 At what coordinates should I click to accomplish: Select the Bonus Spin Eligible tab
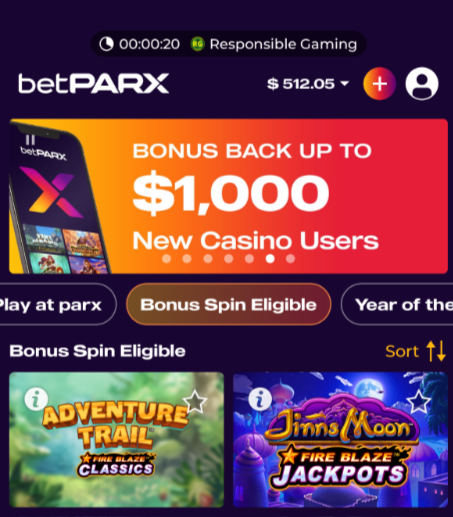tap(228, 304)
